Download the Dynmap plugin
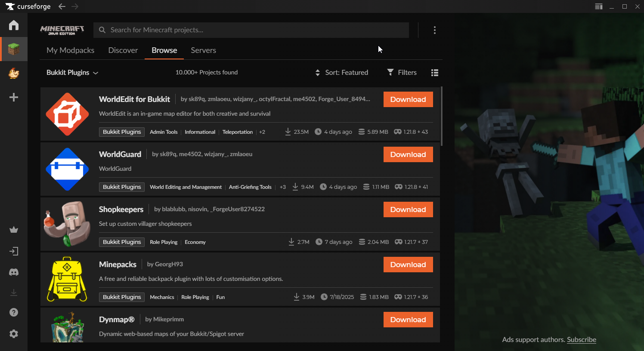Viewport: 644px width, 351px height. pos(408,320)
